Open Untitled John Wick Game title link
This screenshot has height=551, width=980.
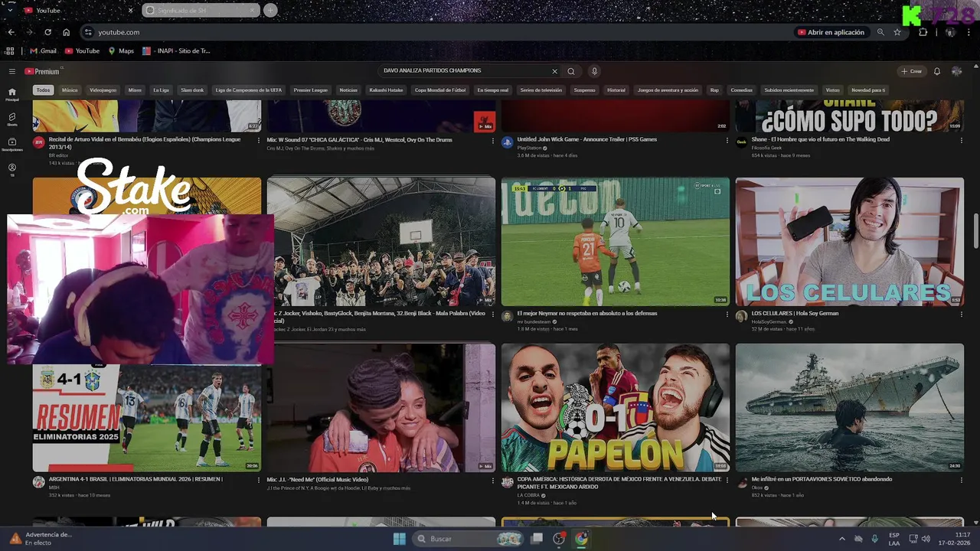tap(586, 139)
